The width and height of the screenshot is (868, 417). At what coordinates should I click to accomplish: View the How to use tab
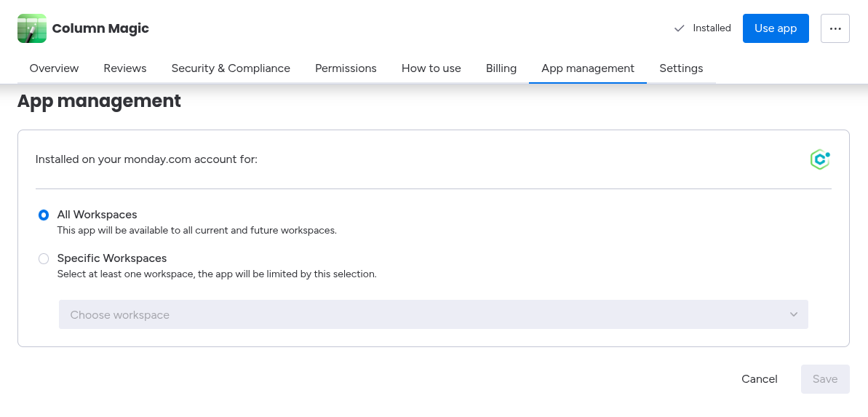coord(431,68)
